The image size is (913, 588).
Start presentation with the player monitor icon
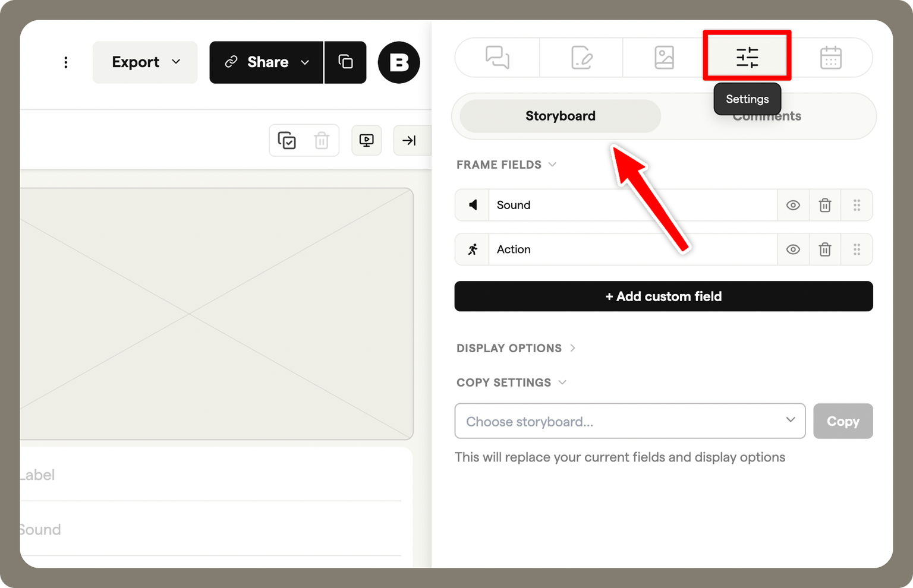tap(366, 140)
